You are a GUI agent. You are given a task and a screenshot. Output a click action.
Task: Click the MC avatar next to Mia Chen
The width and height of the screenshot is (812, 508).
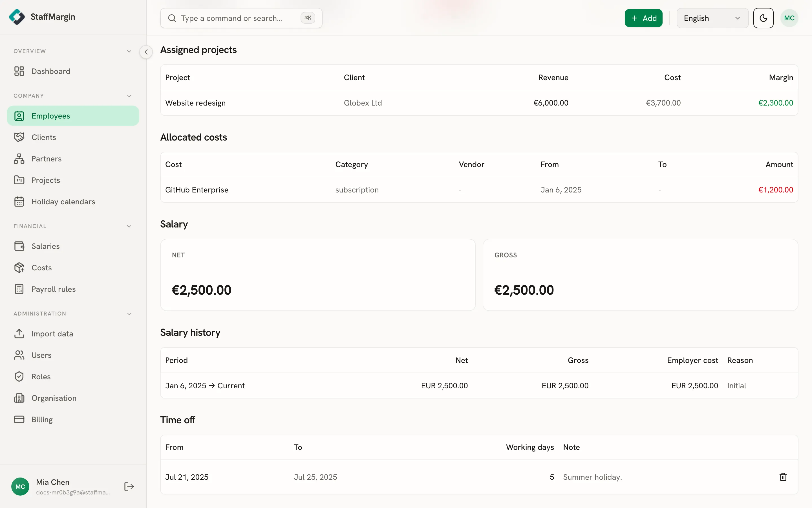[20, 487]
